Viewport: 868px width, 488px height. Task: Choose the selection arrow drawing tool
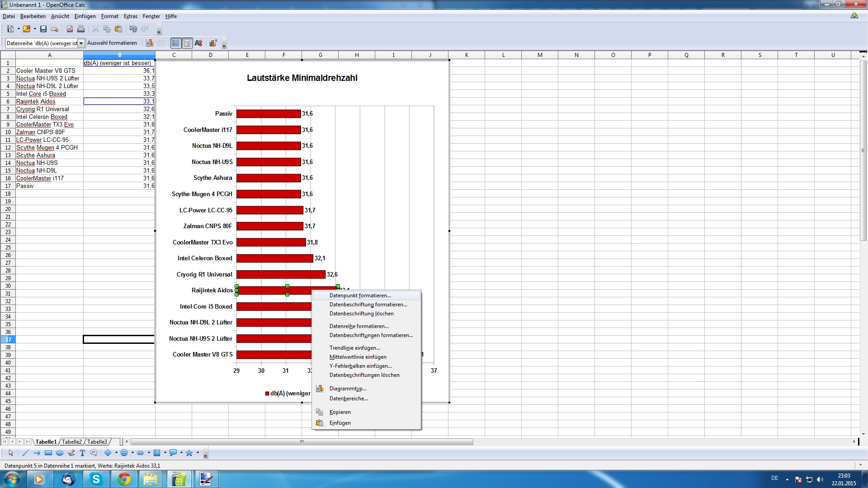point(11,453)
